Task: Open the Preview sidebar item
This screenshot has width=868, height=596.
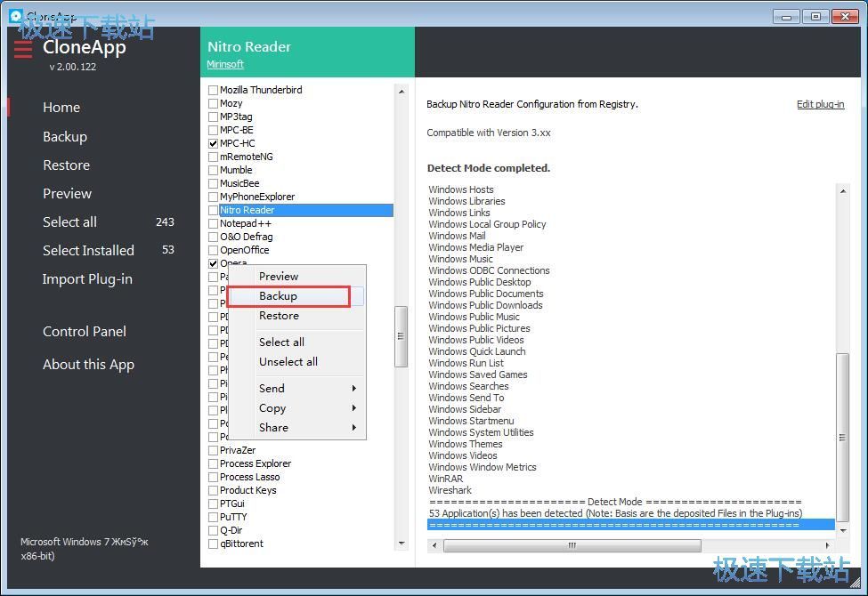Action: pyautogui.click(x=67, y=194)
